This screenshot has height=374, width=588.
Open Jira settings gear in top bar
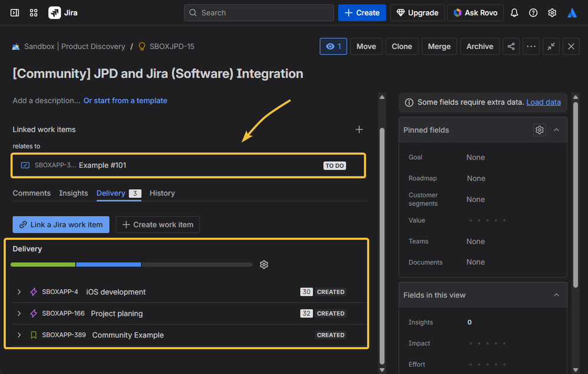coord(552,12)
